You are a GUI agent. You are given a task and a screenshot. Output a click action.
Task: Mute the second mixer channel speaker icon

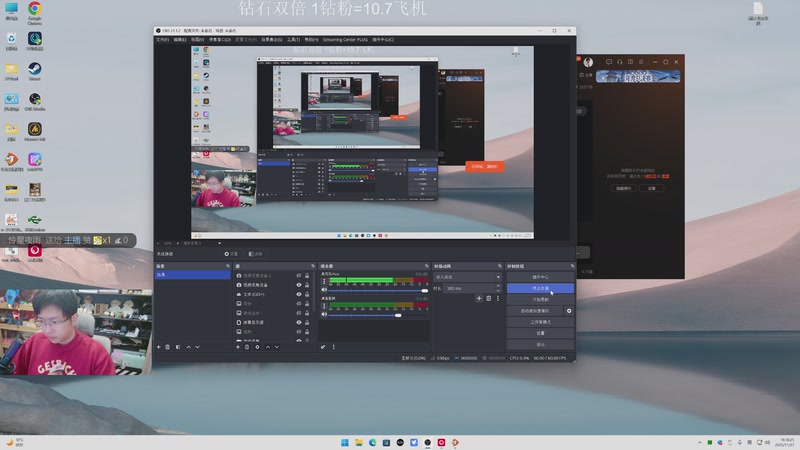pos(323,314)
